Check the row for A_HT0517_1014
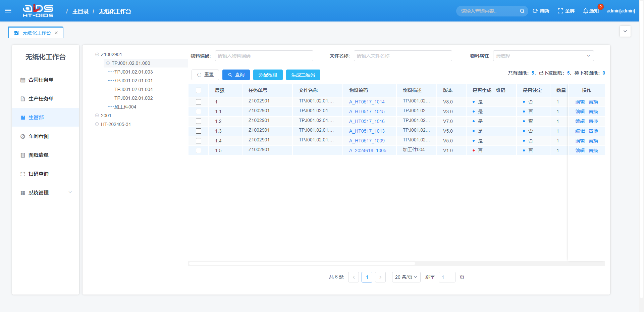 point(199,102)
